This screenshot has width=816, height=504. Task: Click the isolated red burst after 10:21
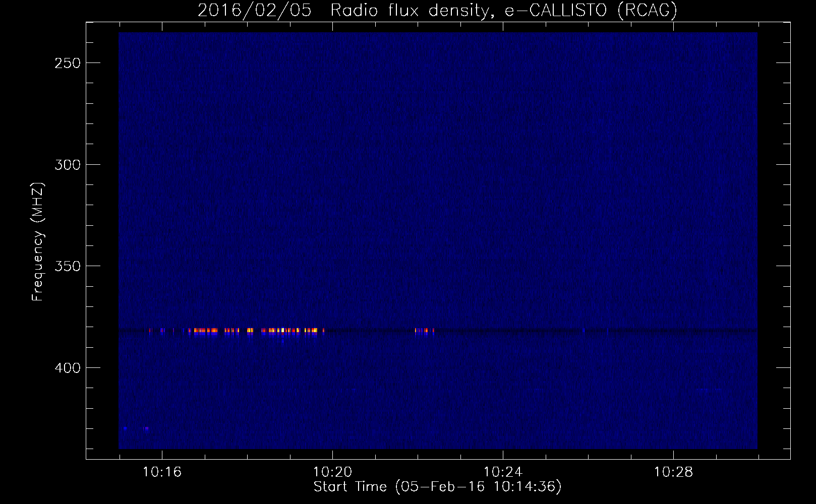pyautogui.click(x=425, y=331)
